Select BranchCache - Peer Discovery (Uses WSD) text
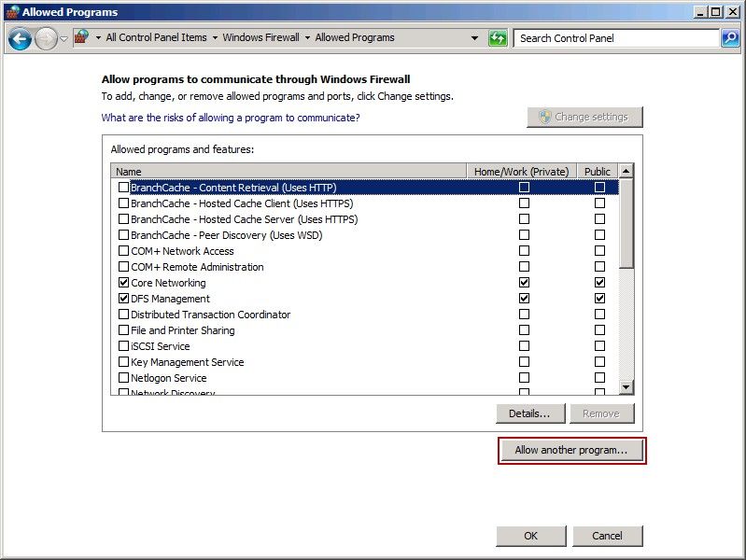This screenshot has height=560, width=746. pyautogui.click(x=227, y=235)
